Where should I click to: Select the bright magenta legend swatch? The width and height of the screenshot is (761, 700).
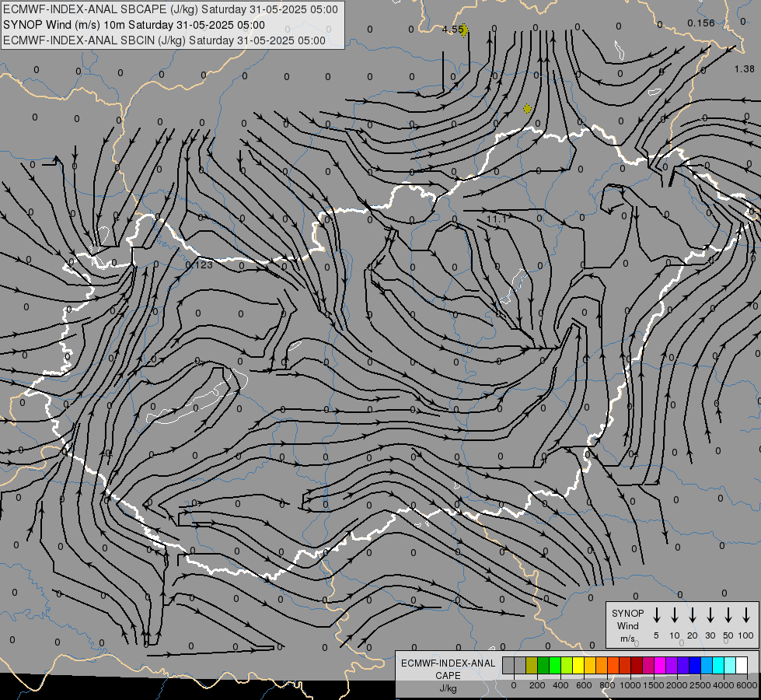coord(660,665)
